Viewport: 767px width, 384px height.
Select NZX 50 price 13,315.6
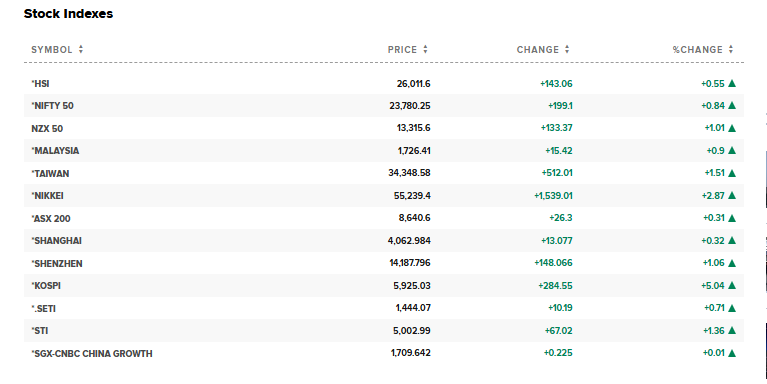[x=413, y=128]
